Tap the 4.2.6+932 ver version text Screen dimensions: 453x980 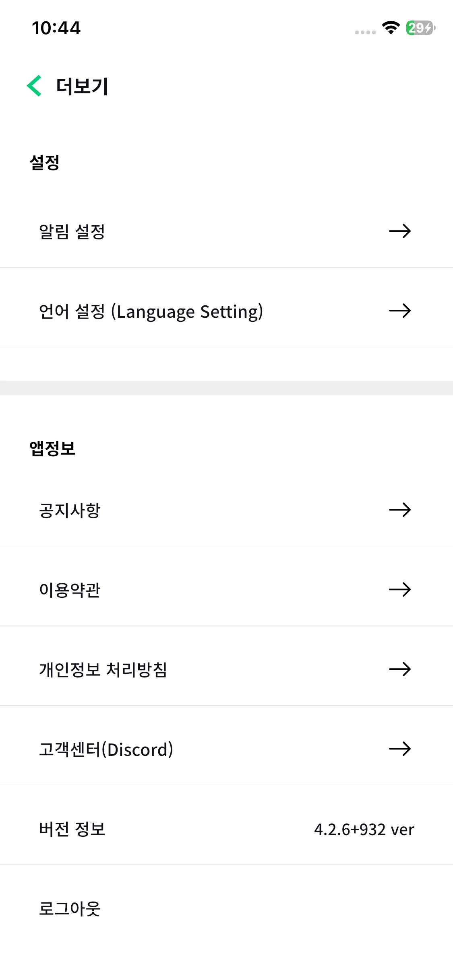[x=364, y=829]
